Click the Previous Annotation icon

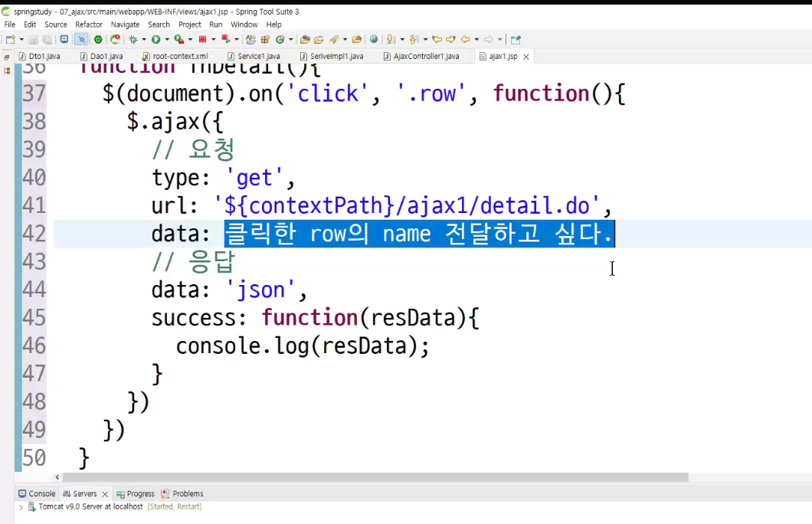[x=414, y=39]
